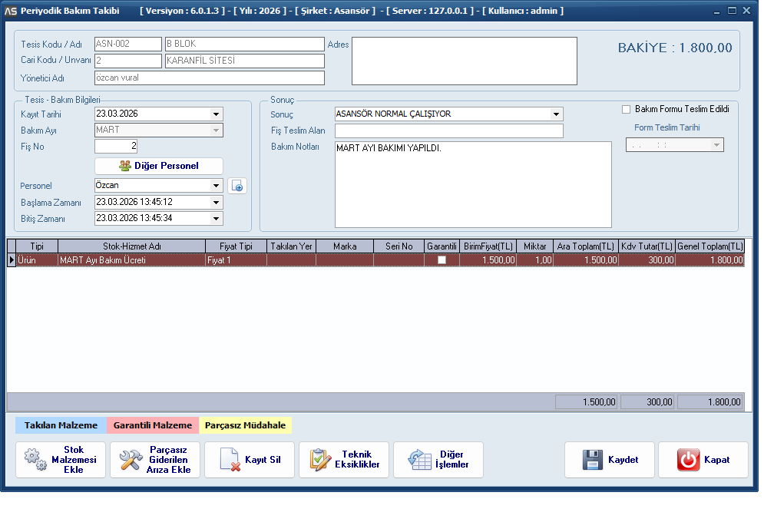Click the Kayıt Sil document icon

tap(230, 459)
